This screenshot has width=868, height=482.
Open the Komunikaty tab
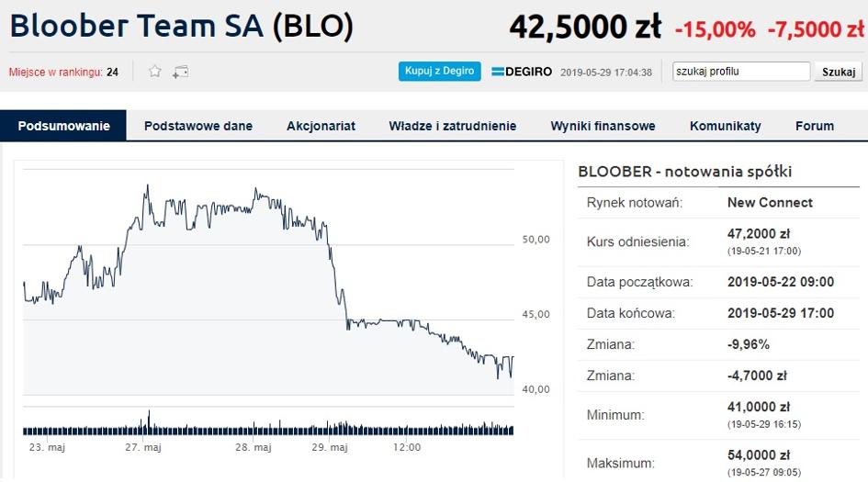[726, 126]
